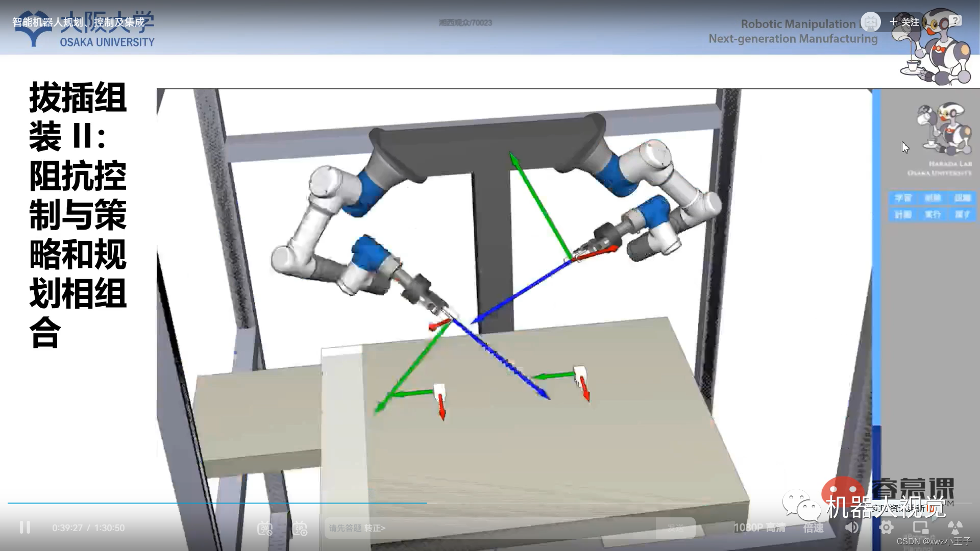980x551 pixels.
Task: Follow the uploader with 关注 button
Action: pos(904,22)
